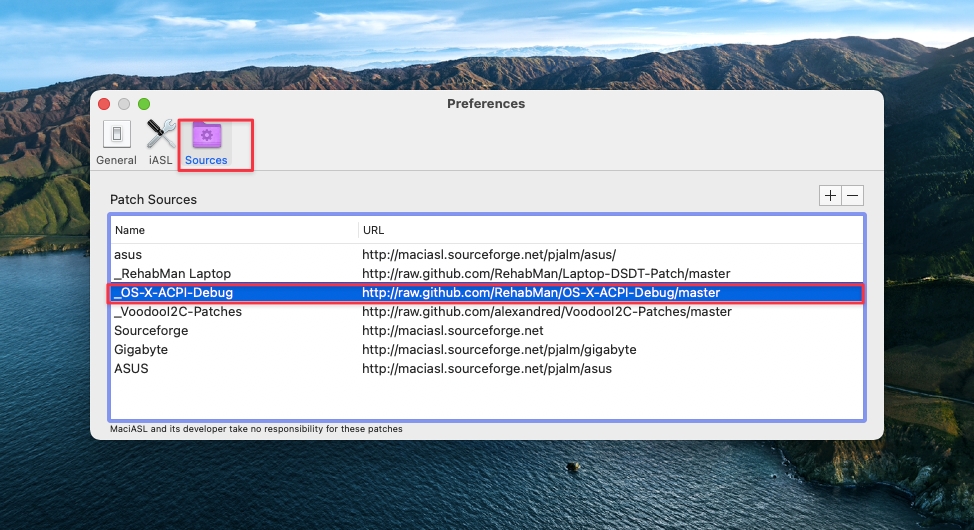Sort by the URL column header
The width and height of the screenshot is (974, 530).
click(610, 230)
